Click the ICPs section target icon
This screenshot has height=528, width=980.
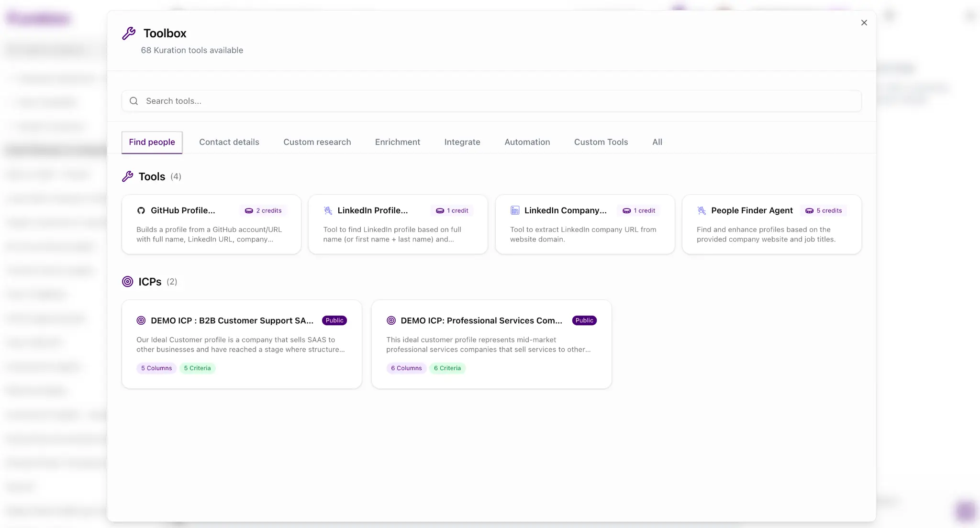coord(127,281)
